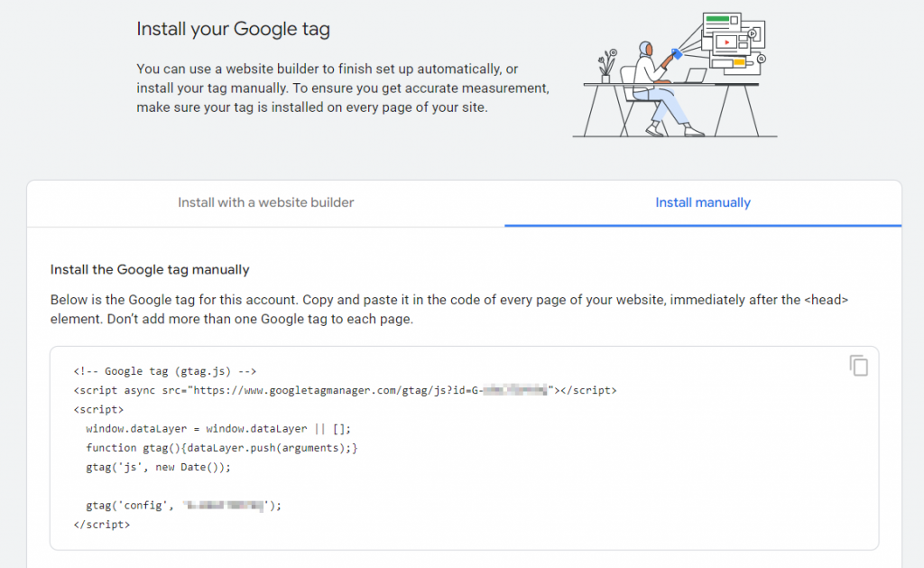Viewport: 924px width, 568px height.
Task: Click the opening <script> line in code
Action: (x=98, y=409)
